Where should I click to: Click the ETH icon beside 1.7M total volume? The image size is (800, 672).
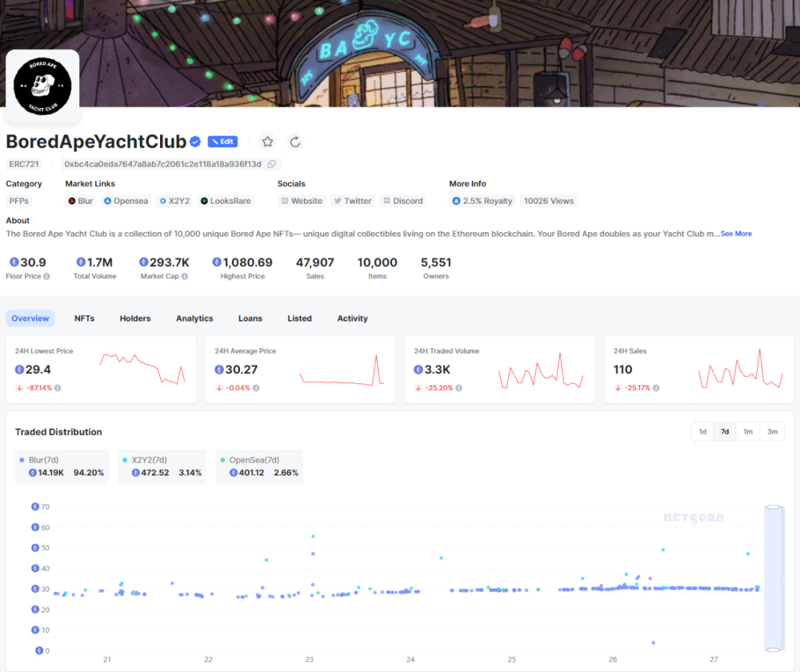click(81, 262)
